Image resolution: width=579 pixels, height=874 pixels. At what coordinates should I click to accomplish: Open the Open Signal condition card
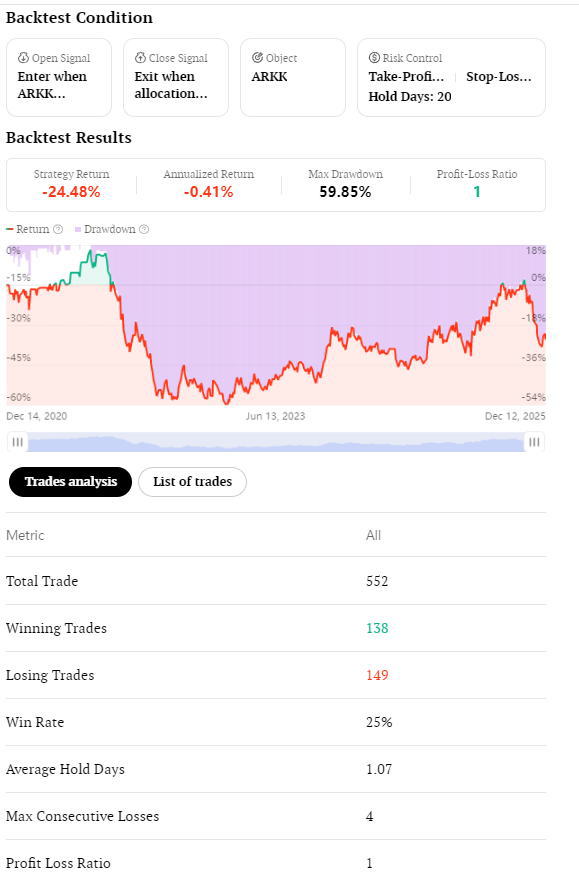[x=59, y=77]
